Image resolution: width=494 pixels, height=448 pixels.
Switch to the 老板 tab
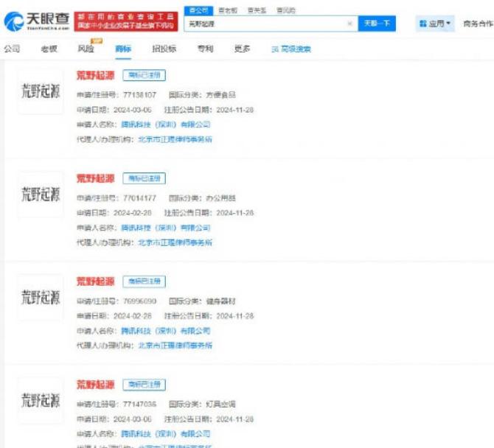coord(49,49)
